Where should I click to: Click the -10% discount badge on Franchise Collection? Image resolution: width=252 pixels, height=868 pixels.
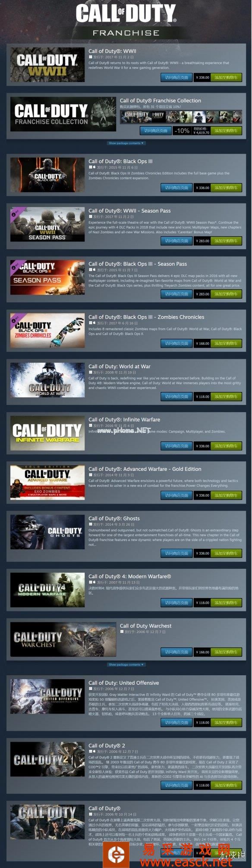pyautogui.click(x=183, y=131)
